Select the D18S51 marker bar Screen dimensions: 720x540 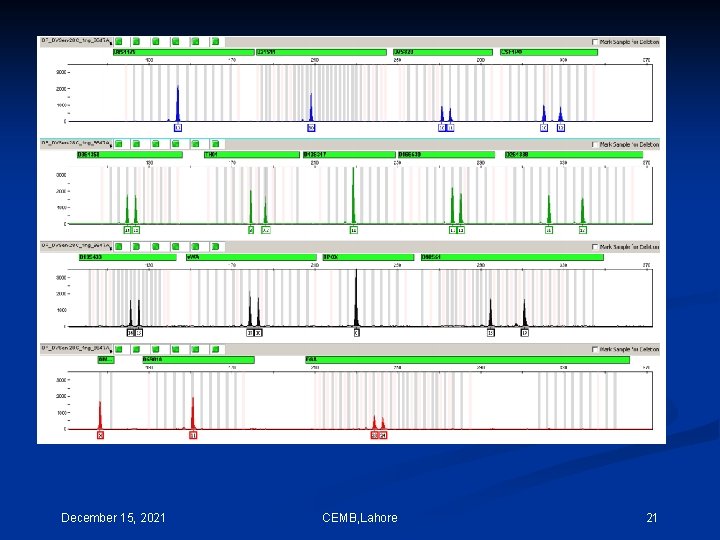(512, 257)
